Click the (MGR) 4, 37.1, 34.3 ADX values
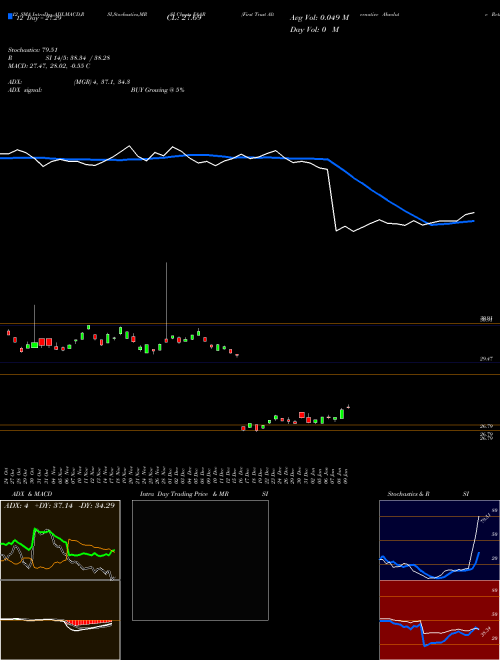 point(101,82)
